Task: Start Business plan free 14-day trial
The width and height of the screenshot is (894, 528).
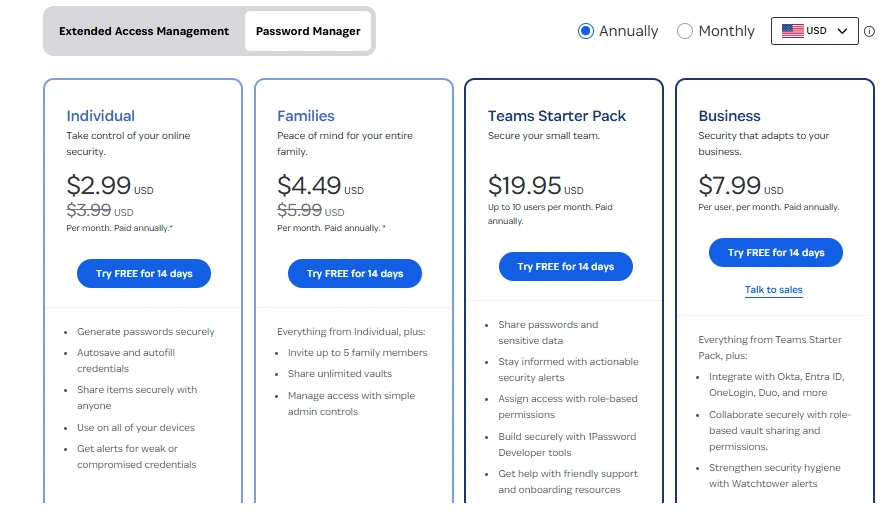Action: 776,253
